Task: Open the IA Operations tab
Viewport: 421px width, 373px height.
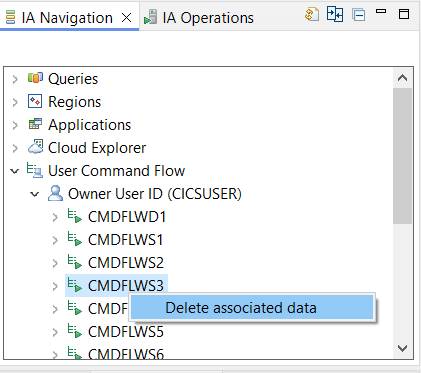Action: pos(208,18)
